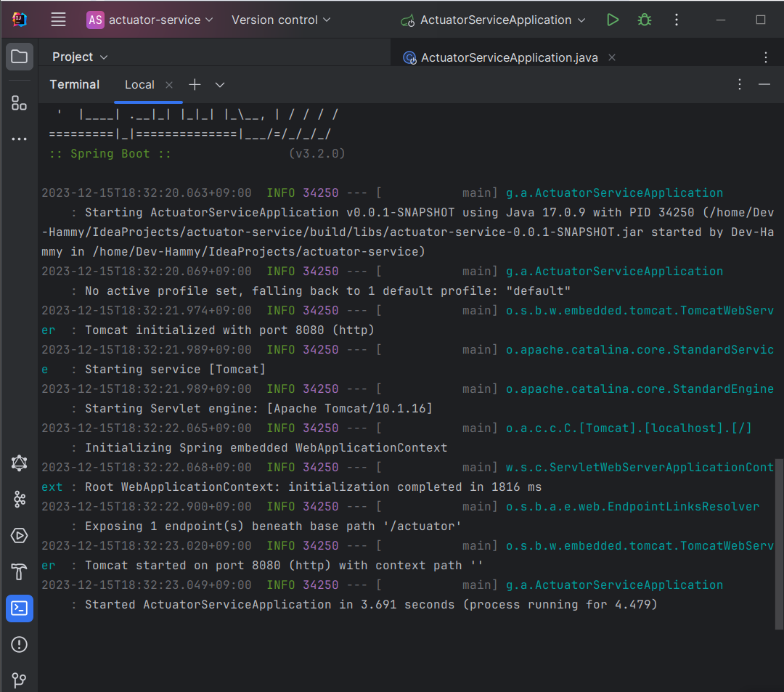Open More Actions in the title bar

pos(676,20)
